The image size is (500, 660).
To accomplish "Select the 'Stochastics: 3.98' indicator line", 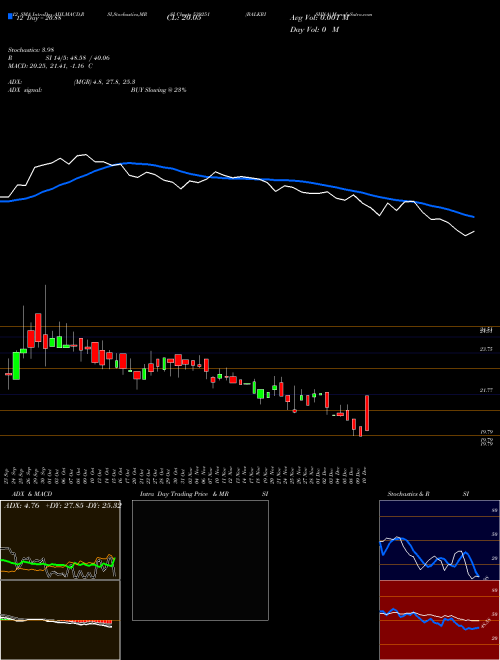I will pyautogui.click(x=31, y=50).
